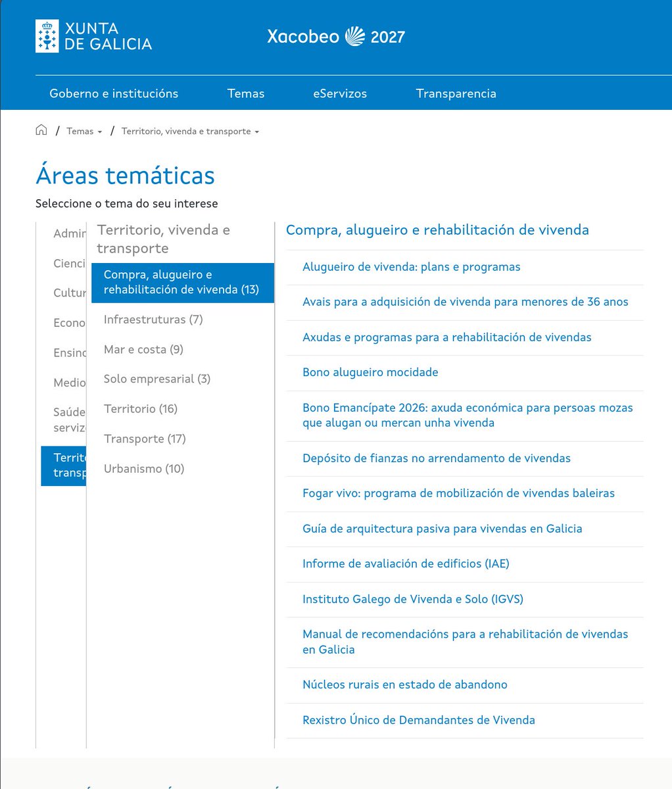Open Informe de avaliación de edificios (IAE)
This screenshot has height=789, width=672.
(406, 563)
